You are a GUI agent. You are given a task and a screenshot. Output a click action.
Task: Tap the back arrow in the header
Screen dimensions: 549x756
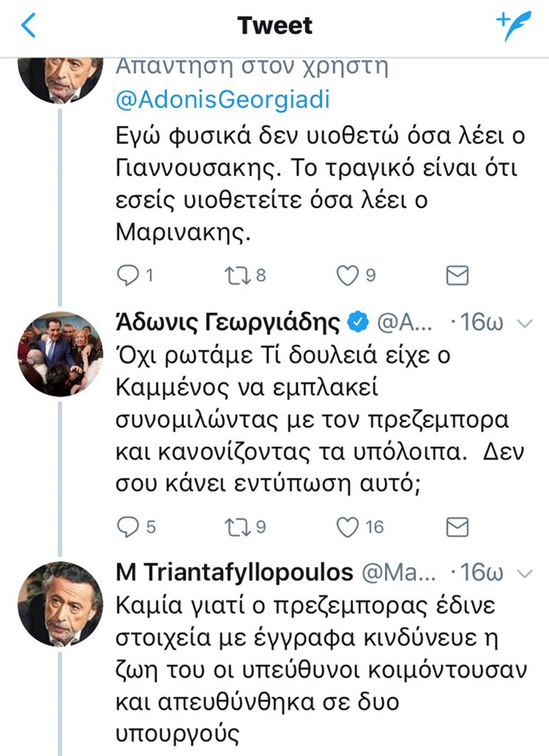[29, 26]
